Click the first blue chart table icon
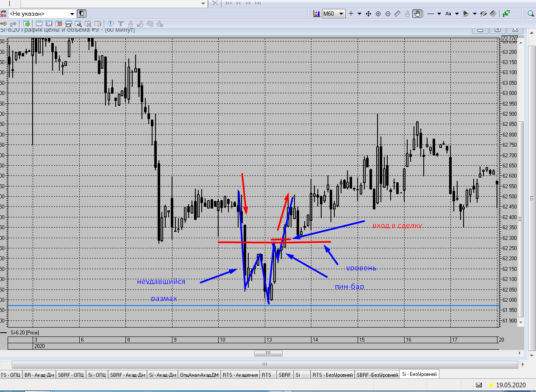Viewport: 536px width, 392px height. [39, 24]
